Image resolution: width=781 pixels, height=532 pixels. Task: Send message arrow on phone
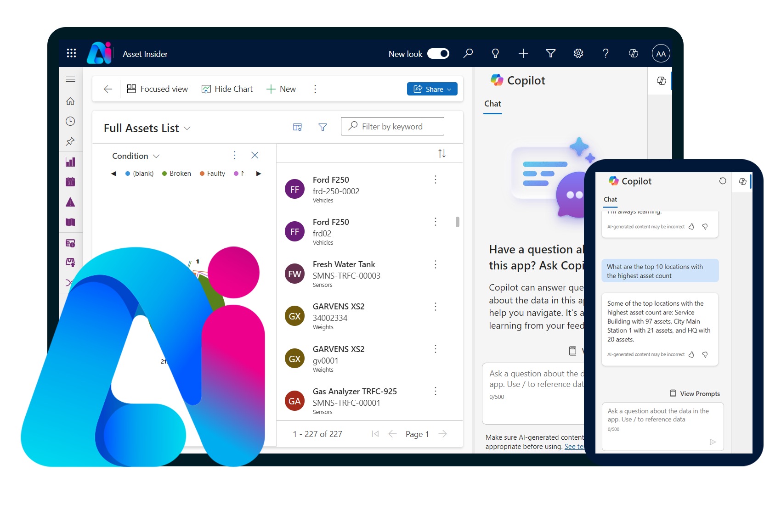tap(713, 442)
